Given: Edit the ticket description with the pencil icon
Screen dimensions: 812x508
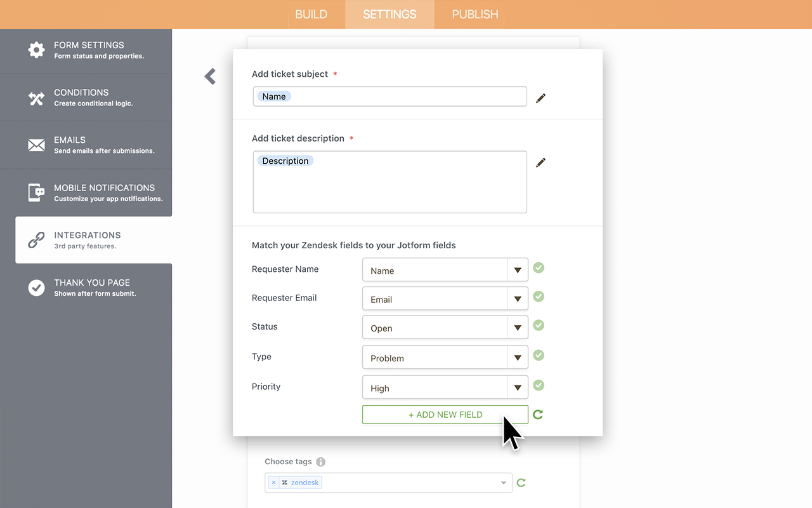Looking at the screenshot, I should click(x=540, y=163).
